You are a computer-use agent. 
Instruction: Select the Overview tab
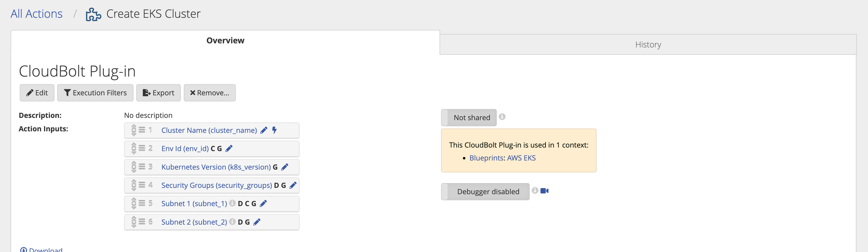(x=225, y=41)
